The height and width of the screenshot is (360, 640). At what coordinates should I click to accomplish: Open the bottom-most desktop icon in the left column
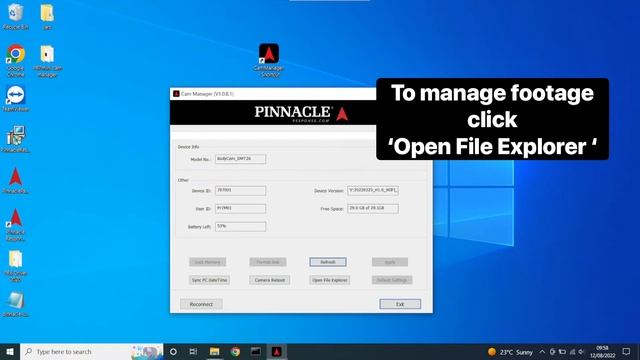pos(16,304)
